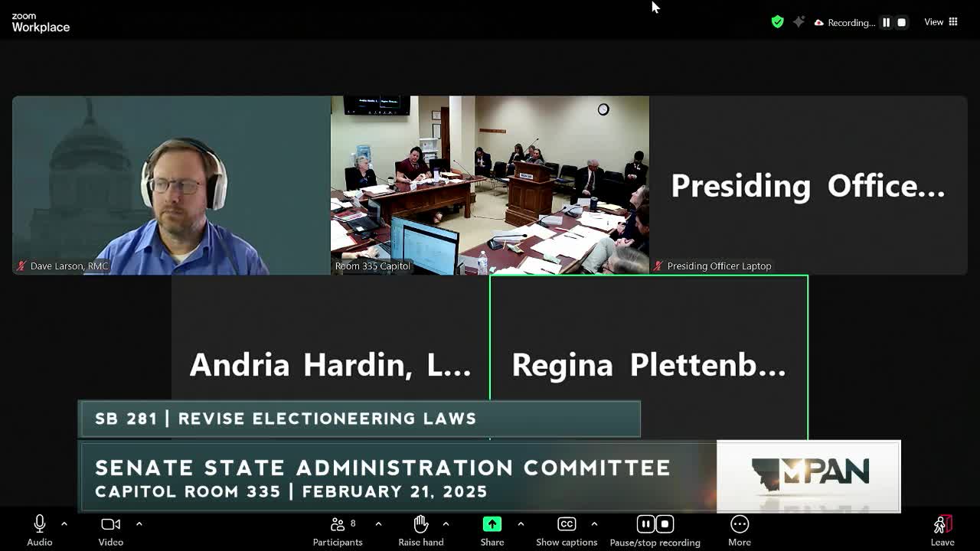Click the "Dave Larson, RMC" name label
This screenshot has height=551, width=980.
pos(70,266)
